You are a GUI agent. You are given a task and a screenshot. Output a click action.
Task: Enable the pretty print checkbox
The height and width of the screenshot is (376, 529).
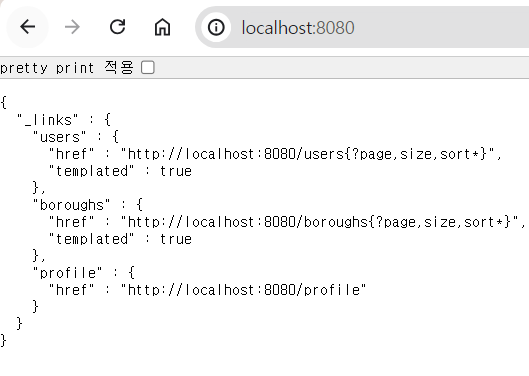[x=148, y=67]
